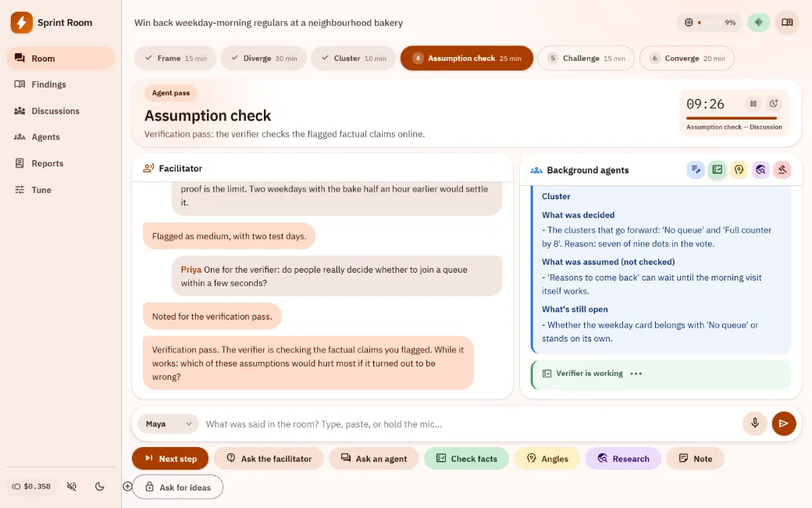This screenshot has height=508, width=812.
Task: Click the Facilitator speaker icon
Action: click(148, 168)
